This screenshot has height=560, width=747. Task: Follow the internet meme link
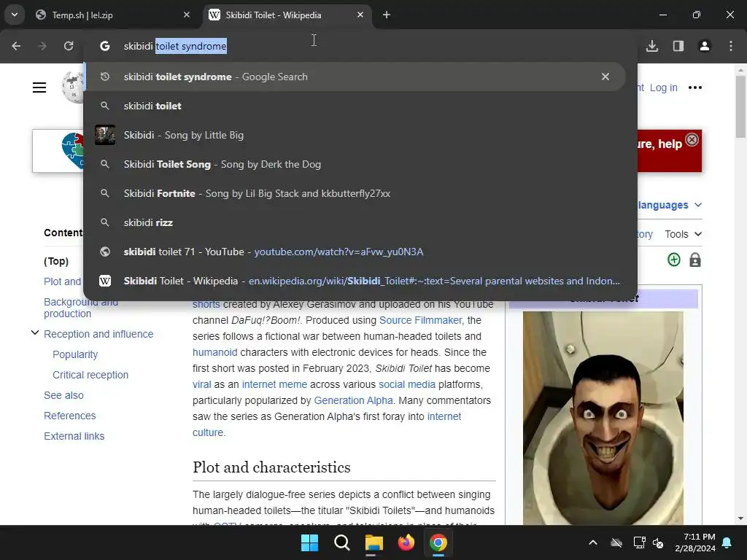point(274,385)
